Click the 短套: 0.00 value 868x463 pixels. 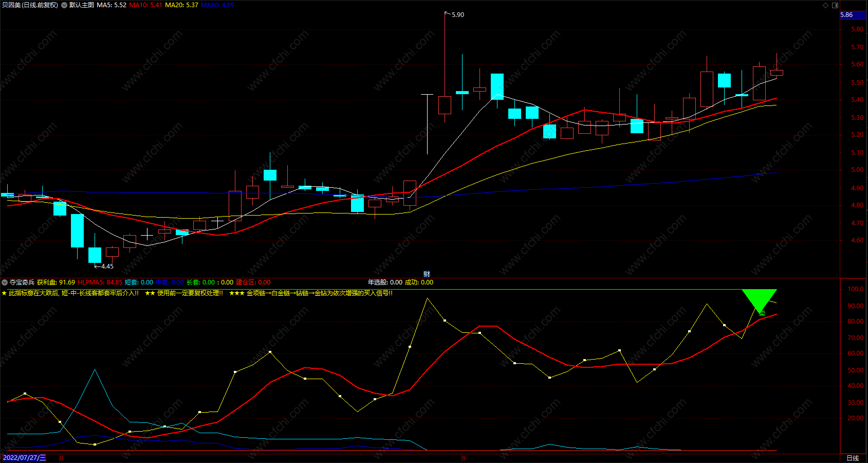[x=139, y=282]
